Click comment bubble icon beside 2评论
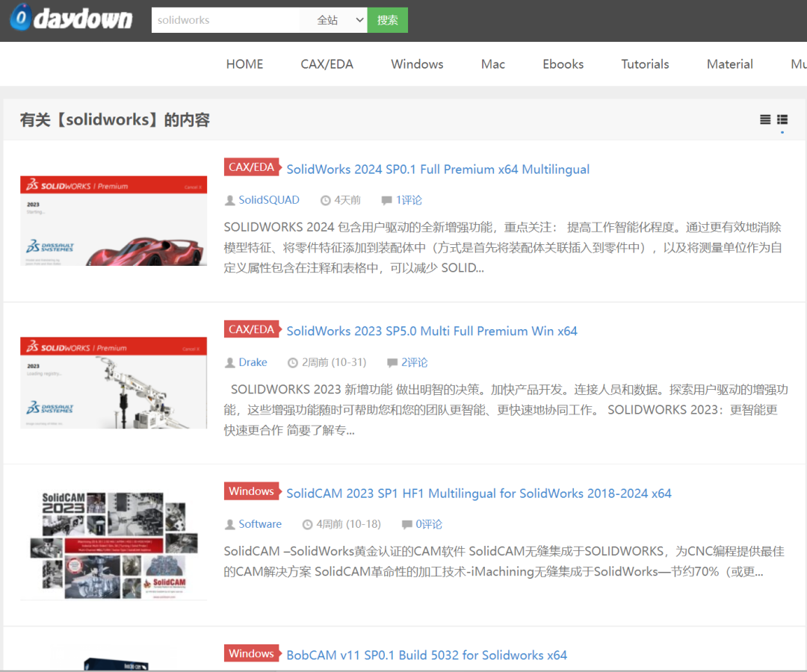 coord(392,362)
